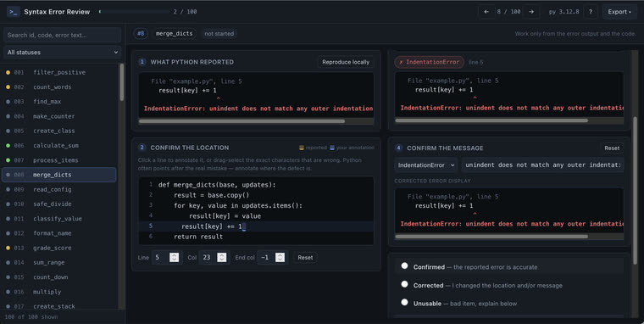Adjust the Col number stepper

(222, 257)
